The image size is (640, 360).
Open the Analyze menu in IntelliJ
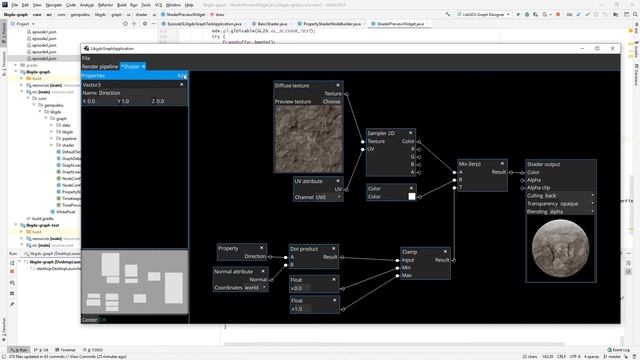[x=87, y=5]
